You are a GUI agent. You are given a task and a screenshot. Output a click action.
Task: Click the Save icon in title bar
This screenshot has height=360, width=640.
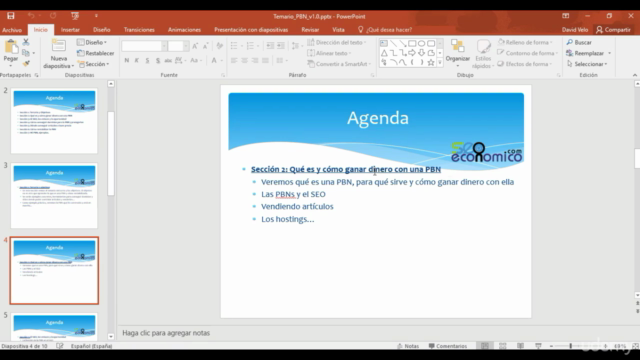11,16
